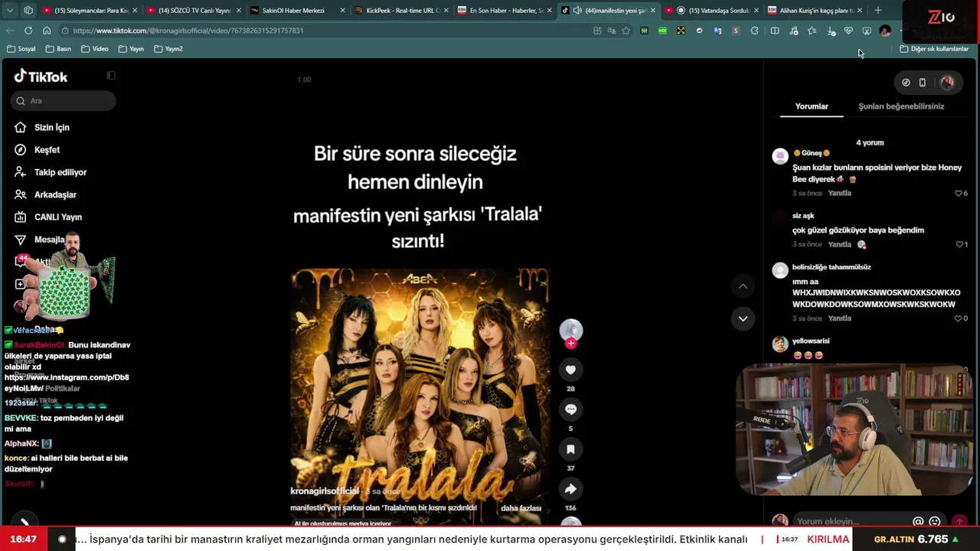Image resolution: width=980 pixels, height=551 pixels.
Task: Open yellowsarisi's profile avatar
Action: [x=780, y=344]
